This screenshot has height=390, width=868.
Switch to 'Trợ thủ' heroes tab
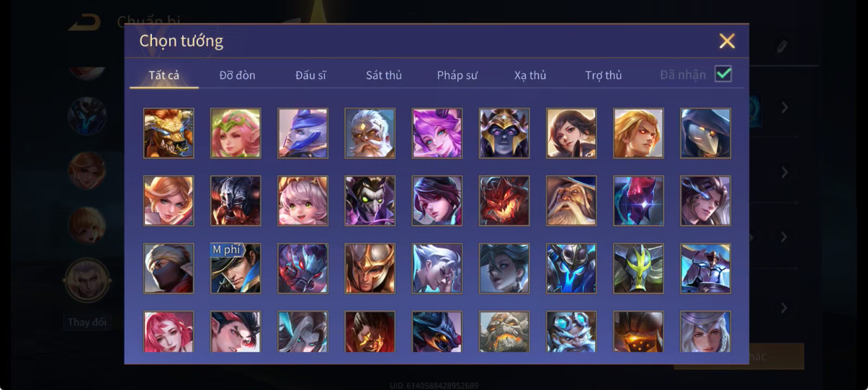[604, 75]
